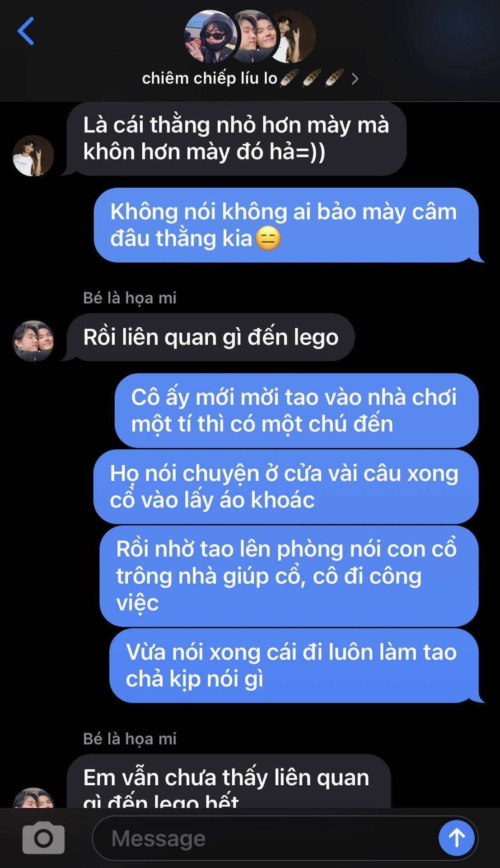The width and height of the screenshot is (500, 868).
Task: Tap gray bubble 'Là cái thằng nhỏ hơn mày'
Action: tap(237, 138)
